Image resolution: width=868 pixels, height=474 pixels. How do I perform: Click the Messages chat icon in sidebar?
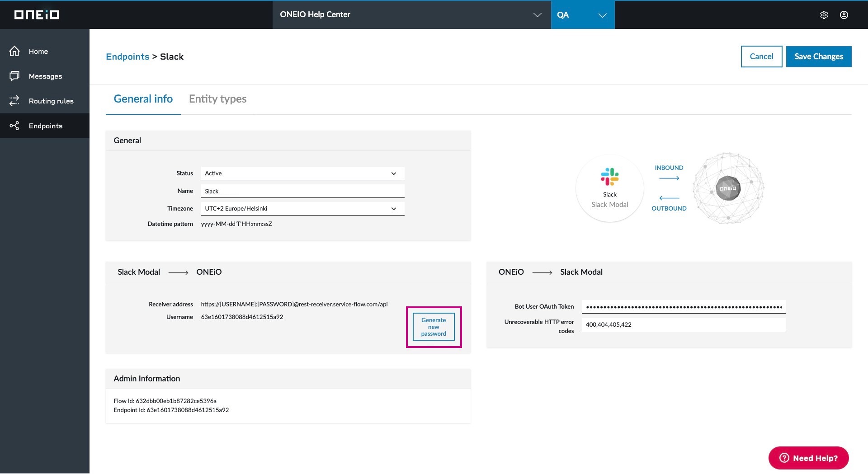(x=14, y=76)
